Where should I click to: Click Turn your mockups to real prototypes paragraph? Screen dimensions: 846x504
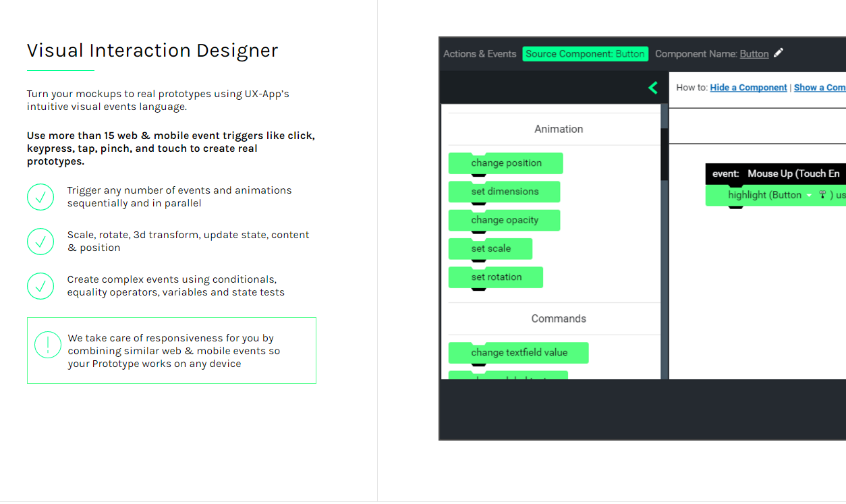coord(158,100)
